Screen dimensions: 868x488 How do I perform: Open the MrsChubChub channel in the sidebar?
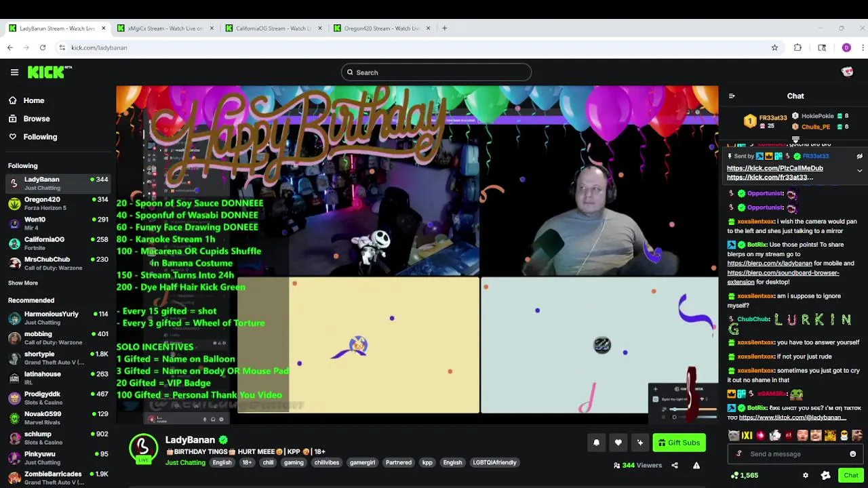pos(58,264)
